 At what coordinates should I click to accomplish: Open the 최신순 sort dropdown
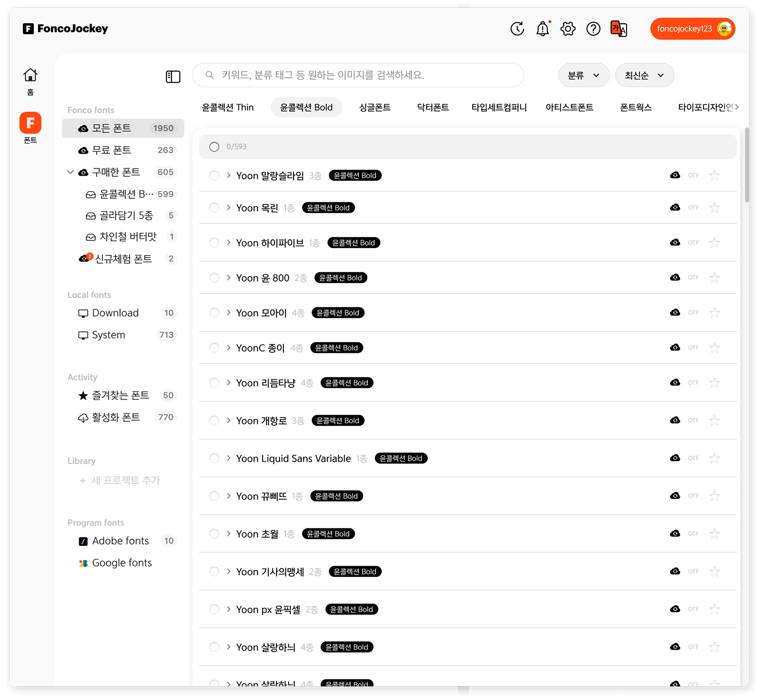pos(644,75)
